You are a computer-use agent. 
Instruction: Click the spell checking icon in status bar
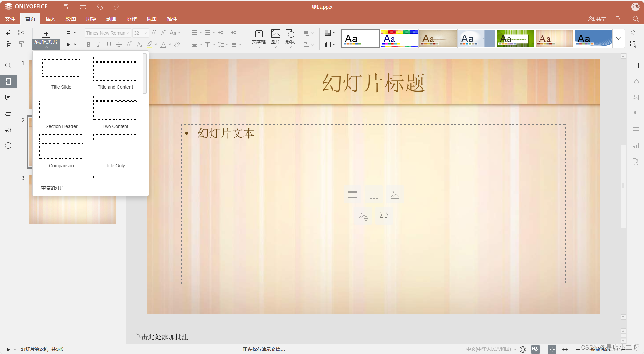(535, 349)
